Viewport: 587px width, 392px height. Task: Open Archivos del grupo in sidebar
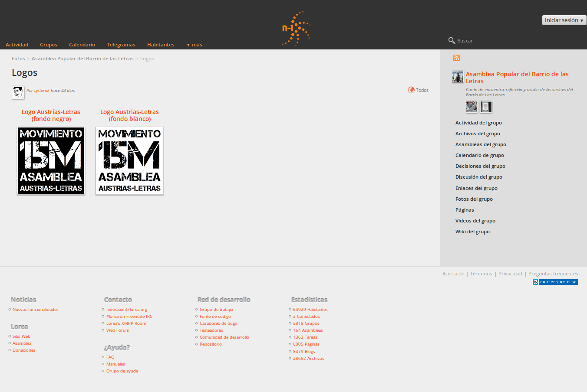pos(478,134)
